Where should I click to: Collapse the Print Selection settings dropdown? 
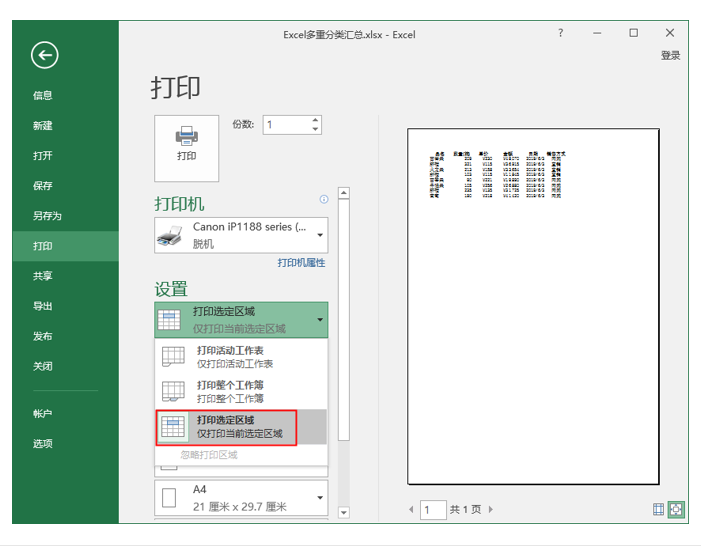pos(241,320)
